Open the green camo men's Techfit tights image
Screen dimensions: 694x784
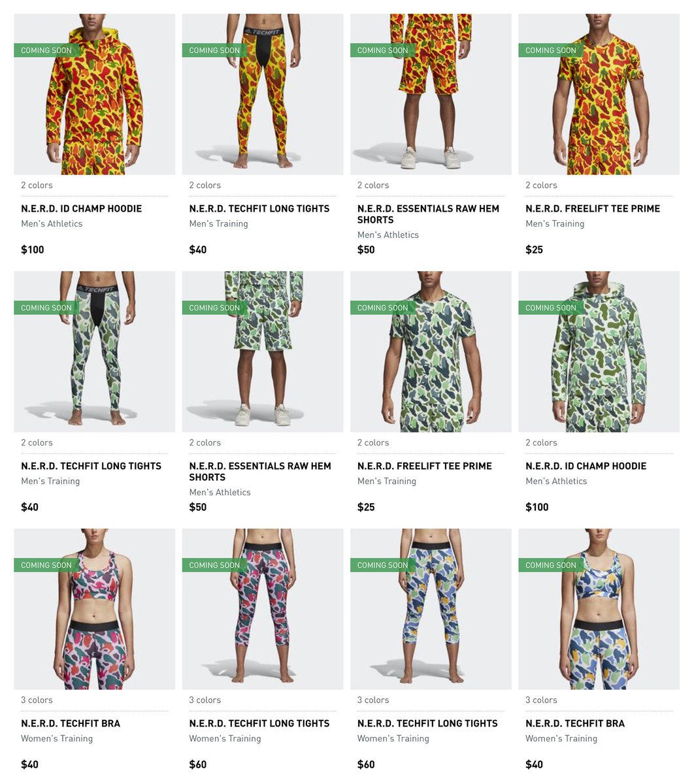point(94,351)
